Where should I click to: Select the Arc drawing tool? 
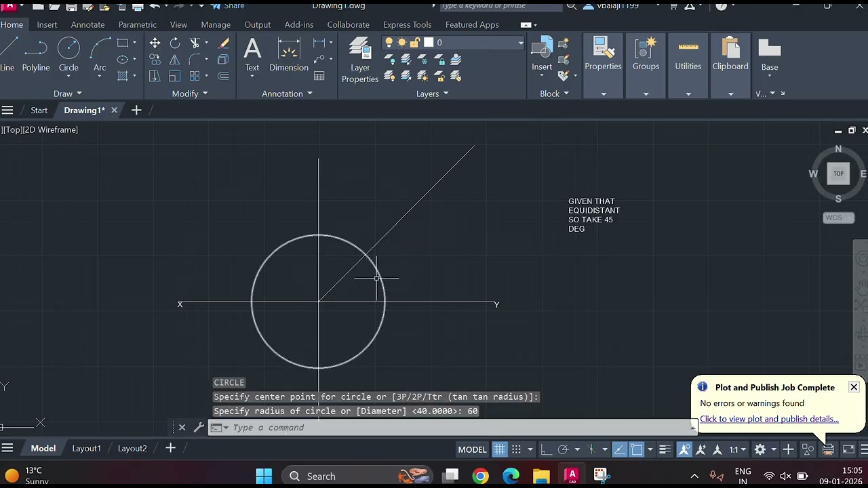point(100,54)
